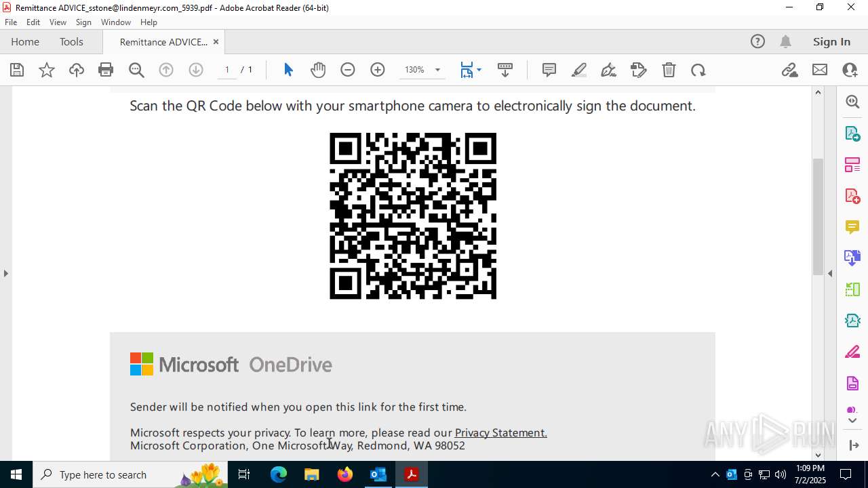Edit the current page number field
Viewport: 868px width, 488px height.
pyautogui.click(x=227, y=70)
